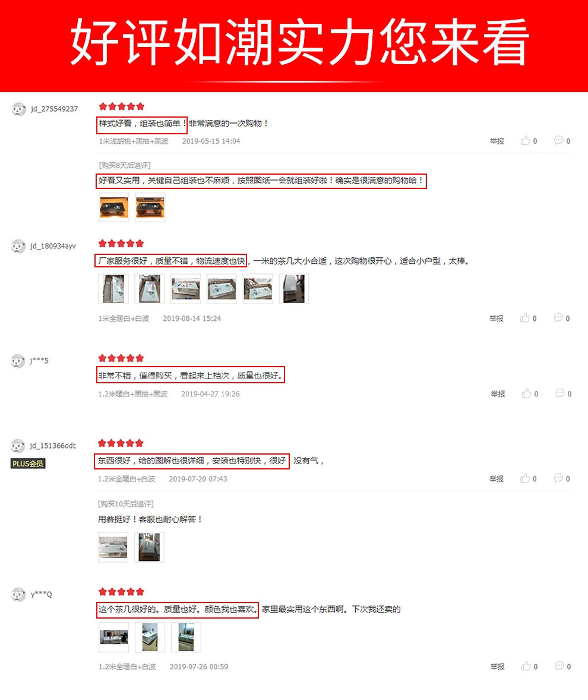The image size is (588, 700).
Task: Open second follow-up photo by jd_151366odt
Action: click(x=149, y=547)
